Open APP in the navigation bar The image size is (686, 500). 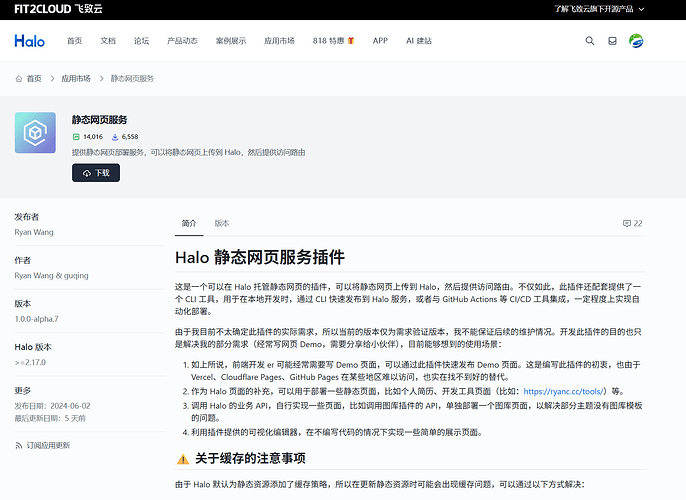[380, 41]
